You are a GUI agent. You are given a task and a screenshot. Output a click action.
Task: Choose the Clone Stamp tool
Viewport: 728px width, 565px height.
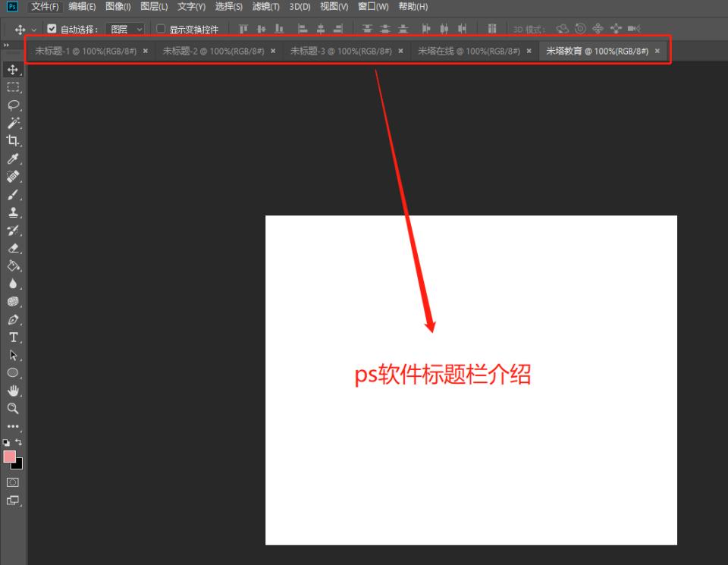click(12, 213)
